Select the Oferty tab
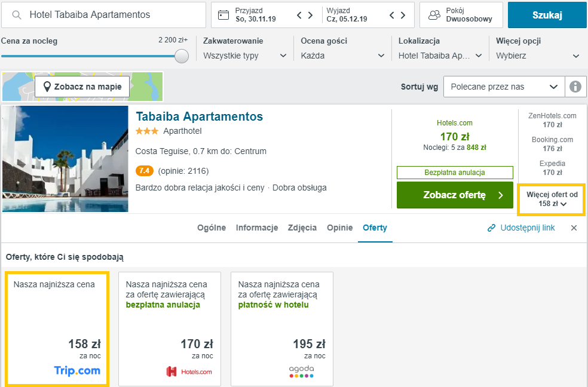 coord(375,228)
